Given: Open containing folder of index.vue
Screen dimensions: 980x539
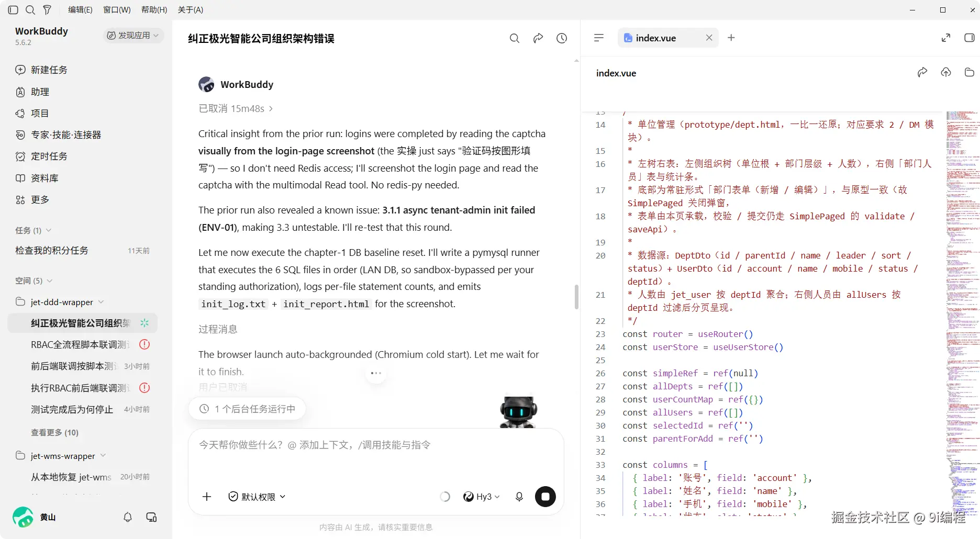Looking at the screenshot, I should click(969, 72).
